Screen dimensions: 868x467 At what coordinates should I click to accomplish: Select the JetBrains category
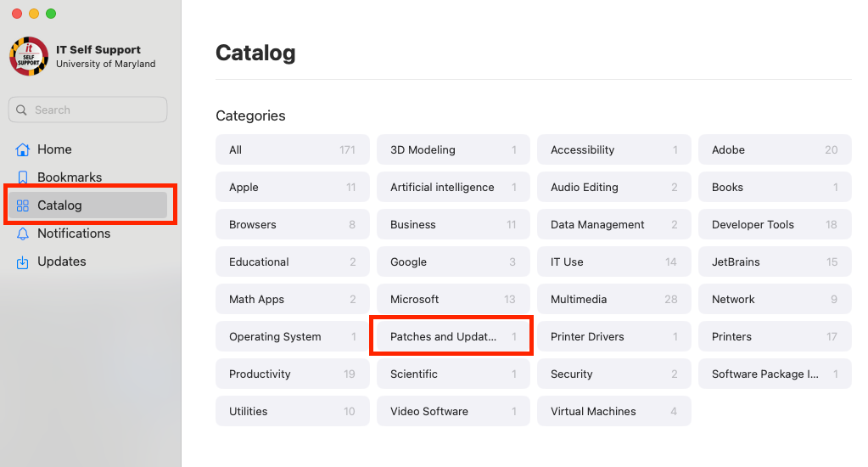[x=774, y=262]
